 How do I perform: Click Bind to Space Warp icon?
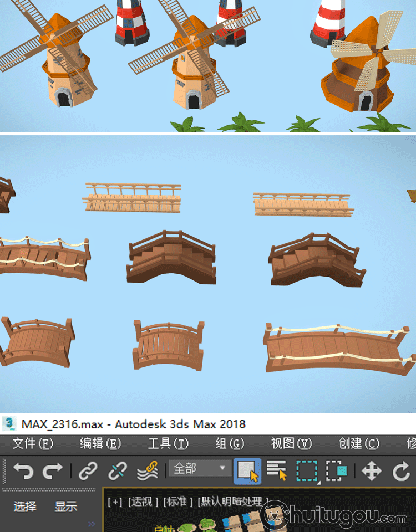click(x=148, y=471)
